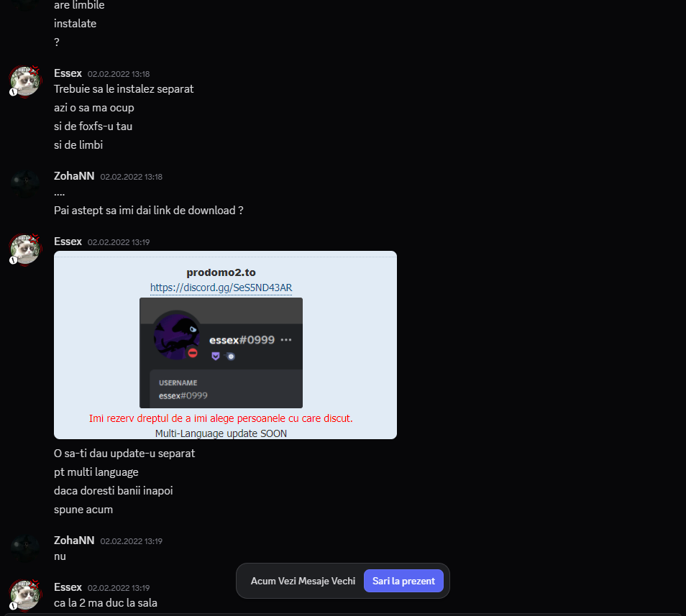Click the Essex username at 13:18
686x616 pixels.
68,73
